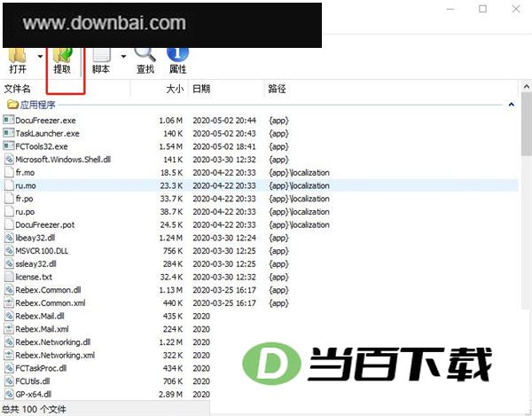Select the ssleay32.dll file icon
Viewport: 532px width, 416px height.
(9, 263)
